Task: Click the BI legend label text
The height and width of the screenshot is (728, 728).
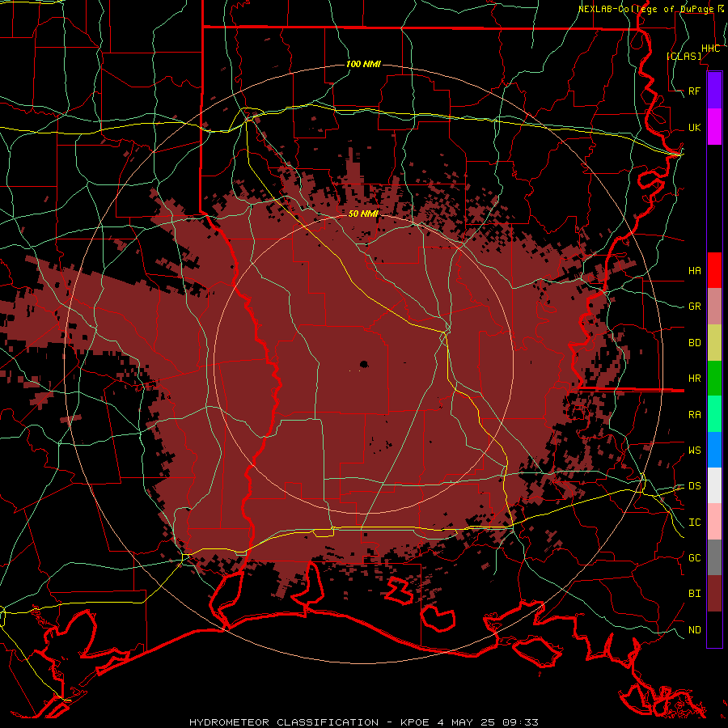Action: tap(694, 594)
